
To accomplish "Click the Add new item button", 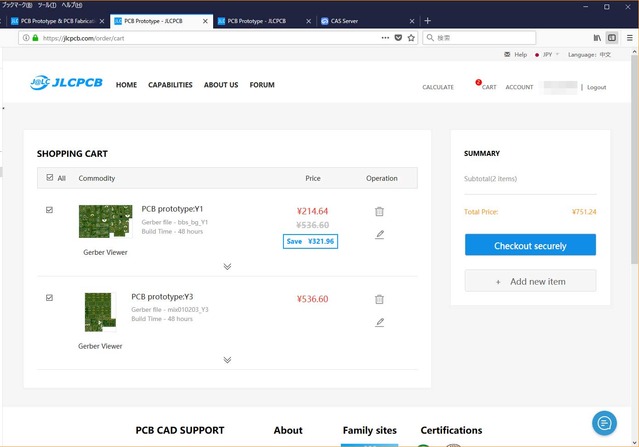I will point(530,281).
